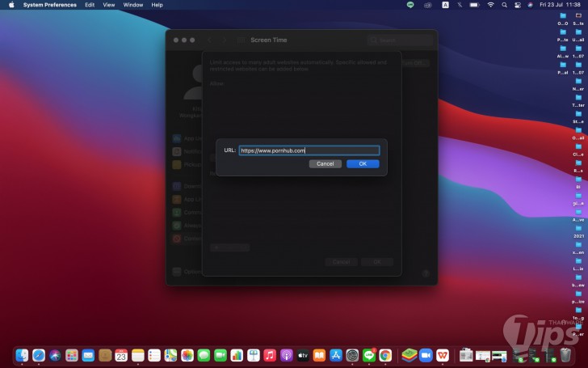588x368 pixels.
Task: Open LINE app from the Dock
Action: (369, 355)
